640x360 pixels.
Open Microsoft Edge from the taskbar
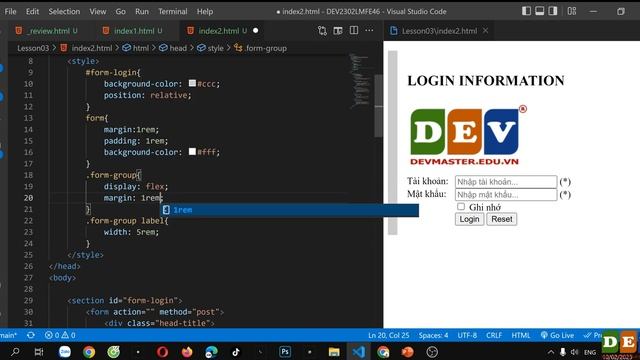pos(211,351)
